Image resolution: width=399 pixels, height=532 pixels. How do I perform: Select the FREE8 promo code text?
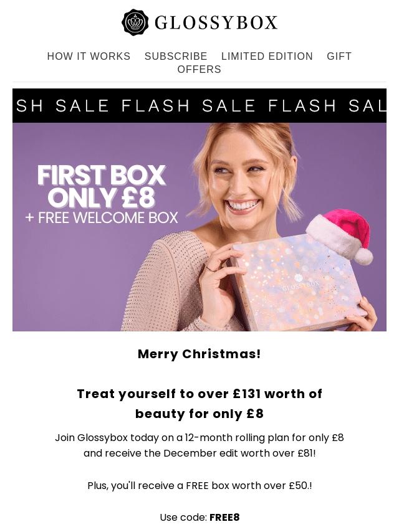pos(224,518)
